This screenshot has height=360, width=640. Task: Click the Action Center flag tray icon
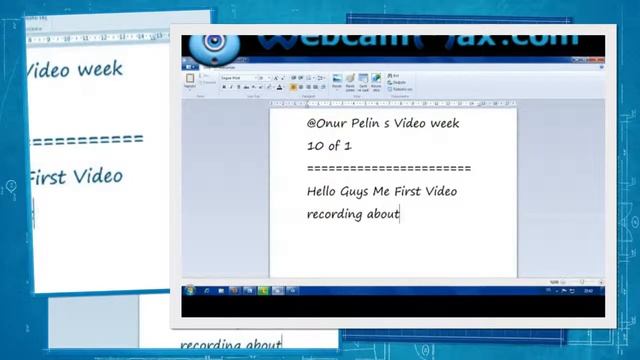point(564,291)
